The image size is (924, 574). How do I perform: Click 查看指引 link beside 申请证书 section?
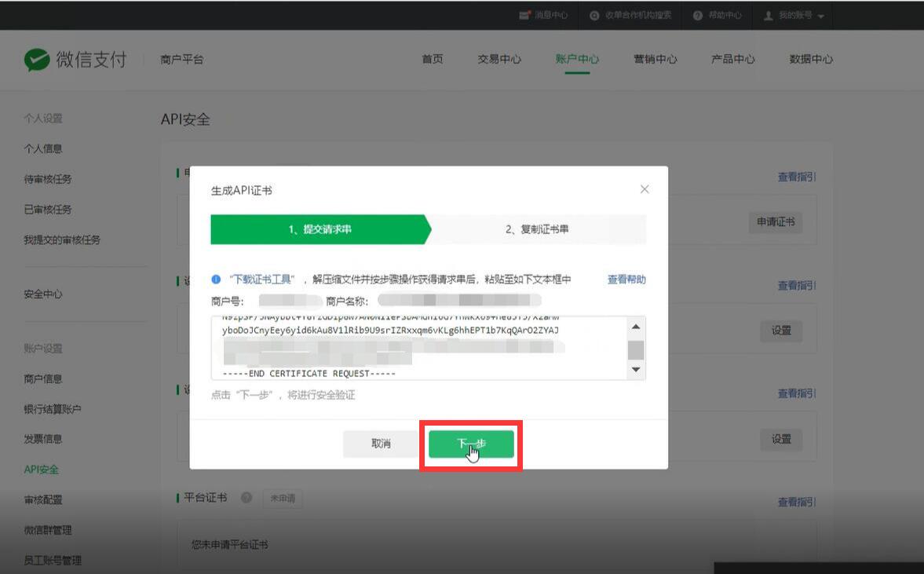click(797, 177)
